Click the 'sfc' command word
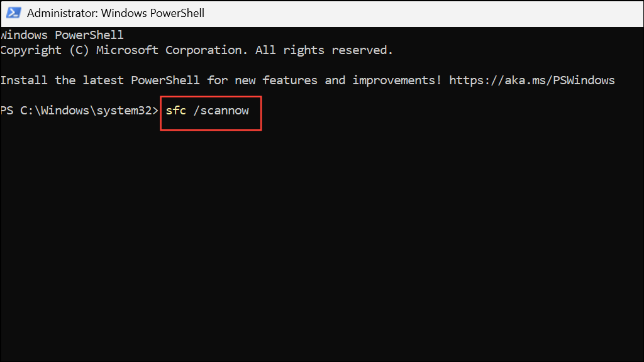The width and height of the screenshot is (644, 362). pyautogui.click(x=176, y=111)
